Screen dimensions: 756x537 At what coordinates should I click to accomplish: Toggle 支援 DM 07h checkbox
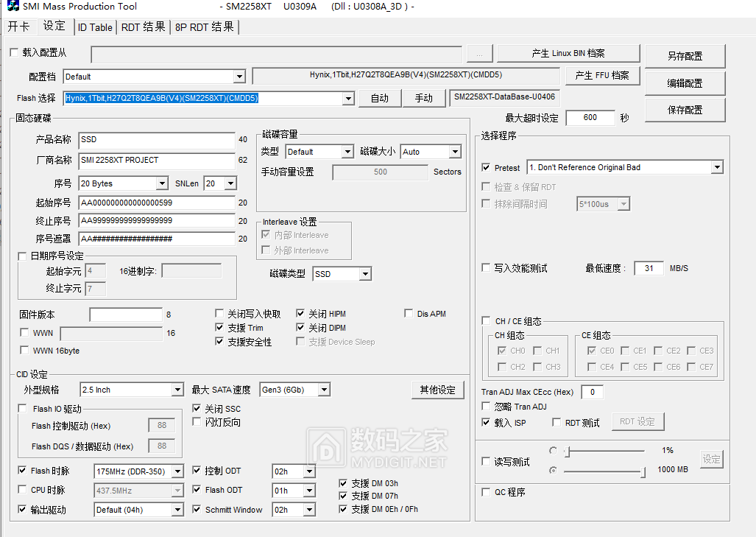pyautogui.click(x=343, y=496)
